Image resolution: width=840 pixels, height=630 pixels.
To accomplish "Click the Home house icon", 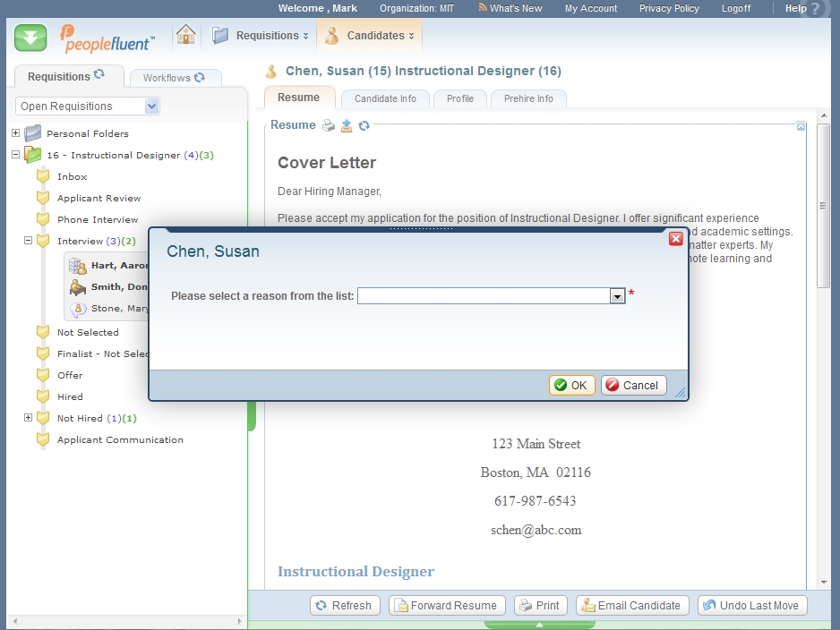I will pyautogui.click(x=185, y=36).
